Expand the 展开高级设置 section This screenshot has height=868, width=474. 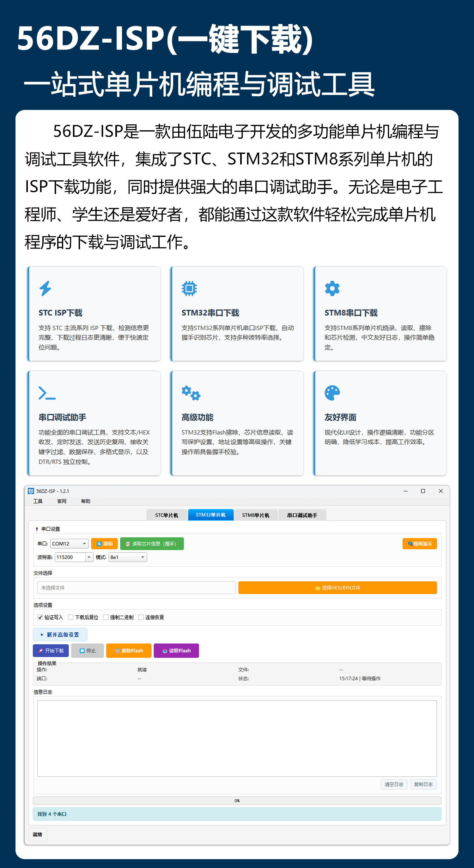click(60, 635)
